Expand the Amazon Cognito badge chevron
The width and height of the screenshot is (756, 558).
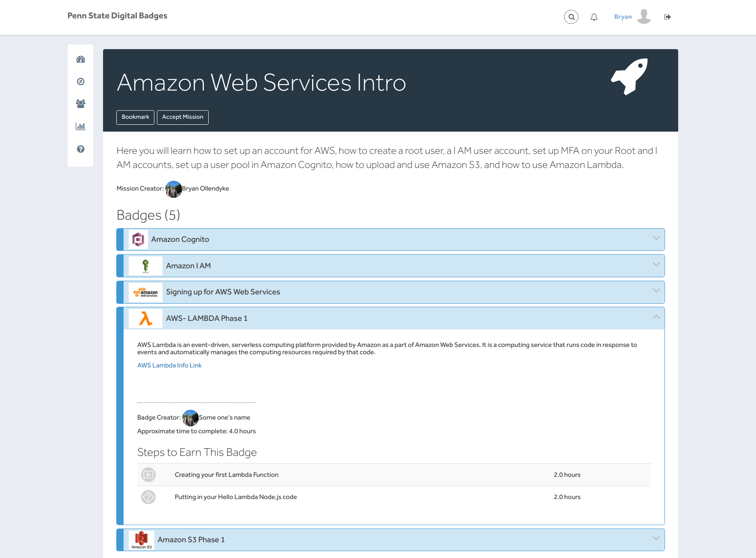pyautogui.click(x=656, y=238)
